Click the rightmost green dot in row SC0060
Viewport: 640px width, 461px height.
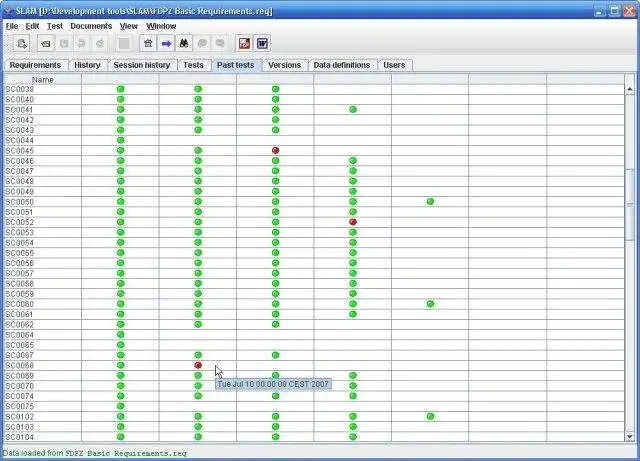coord(430,304)
